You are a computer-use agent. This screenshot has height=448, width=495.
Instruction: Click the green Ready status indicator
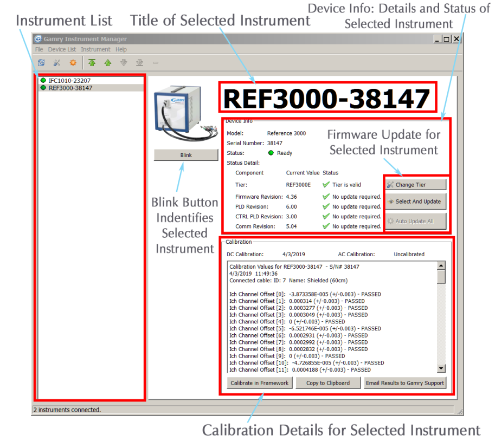click(271, 153)
